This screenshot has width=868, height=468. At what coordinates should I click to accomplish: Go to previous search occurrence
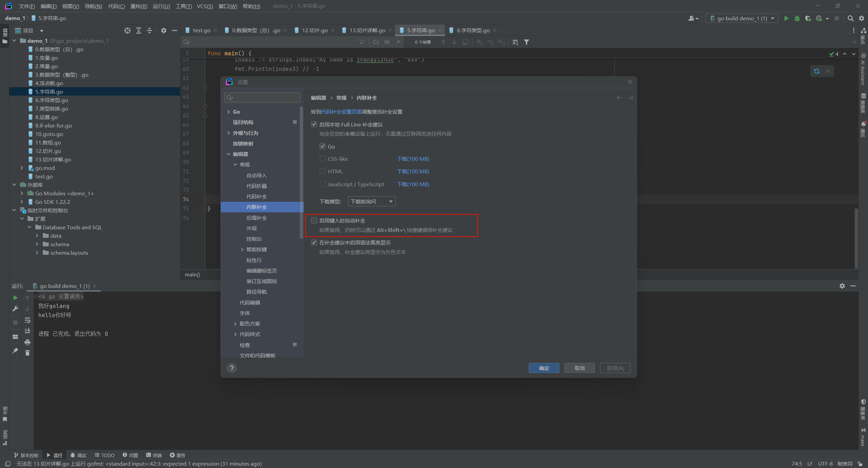443,42
